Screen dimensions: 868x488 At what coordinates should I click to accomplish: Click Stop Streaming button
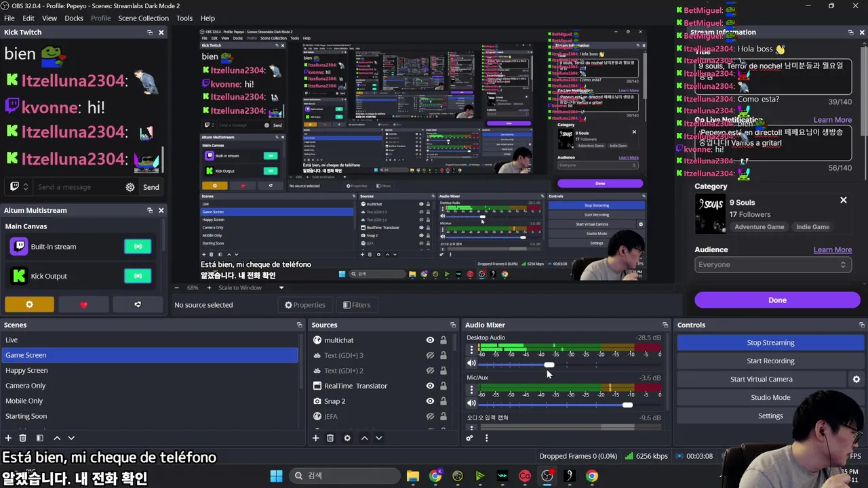pos(770,343)
